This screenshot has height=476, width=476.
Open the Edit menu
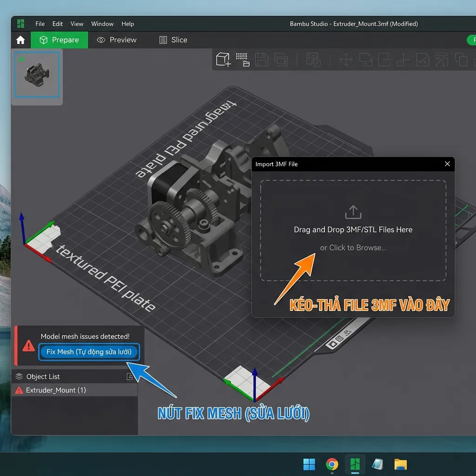(57, 24)
